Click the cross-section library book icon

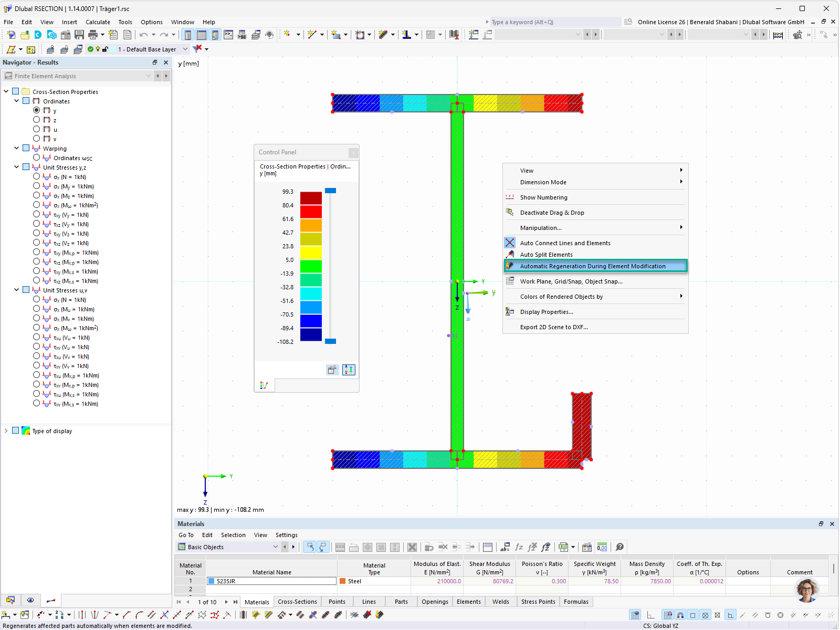tap(454, 35)
